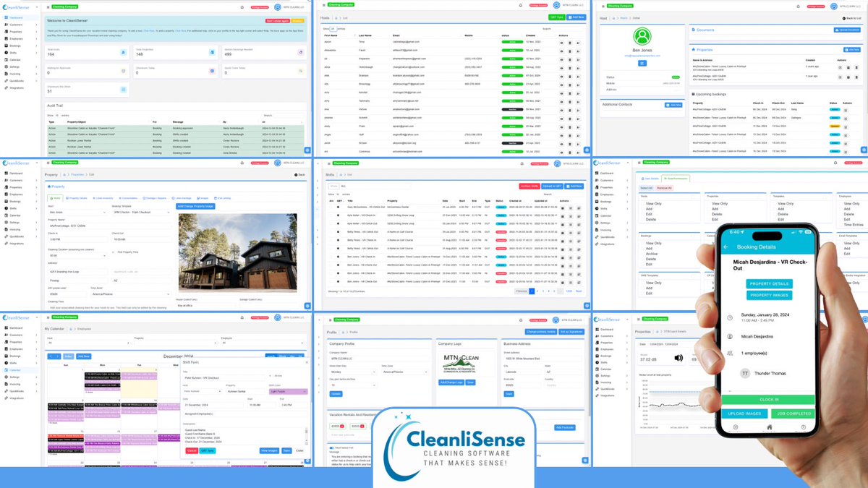Image resolution: width=868 pixels, height=488 pixels.
Task: Open the Settings sidebar icon in the Calendar panel
Action: click(7, 377)
